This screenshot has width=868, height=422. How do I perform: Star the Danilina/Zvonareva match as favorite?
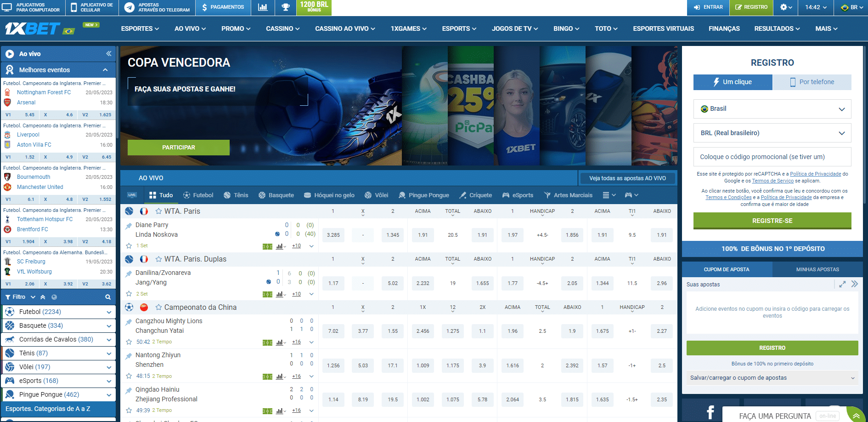129,294
